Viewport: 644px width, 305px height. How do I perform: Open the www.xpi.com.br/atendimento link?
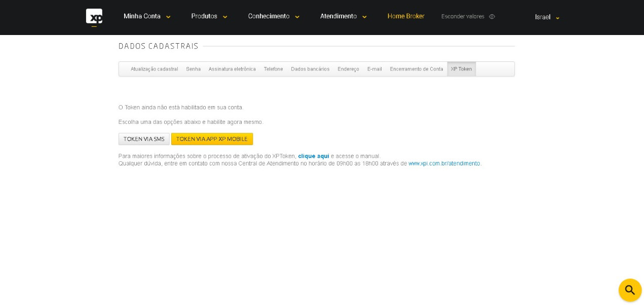pos(444,163)
